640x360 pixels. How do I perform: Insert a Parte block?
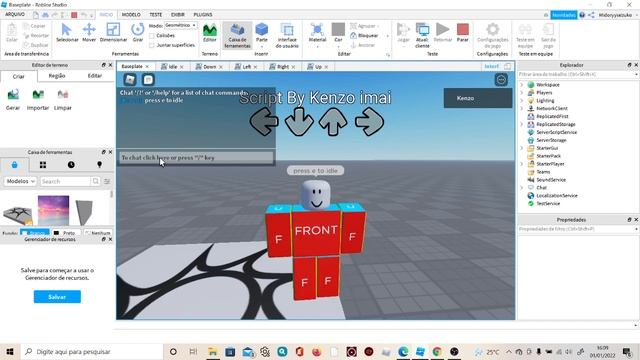[x=262, y=33]
